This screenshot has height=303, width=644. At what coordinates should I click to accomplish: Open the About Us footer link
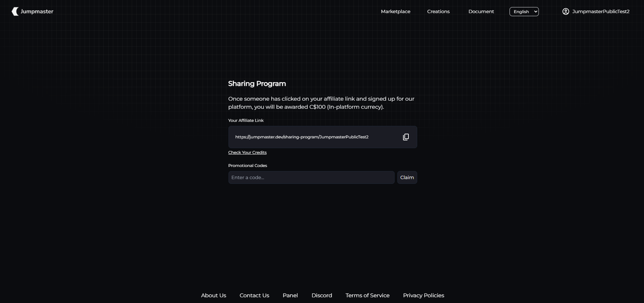(x=213, y=295)
